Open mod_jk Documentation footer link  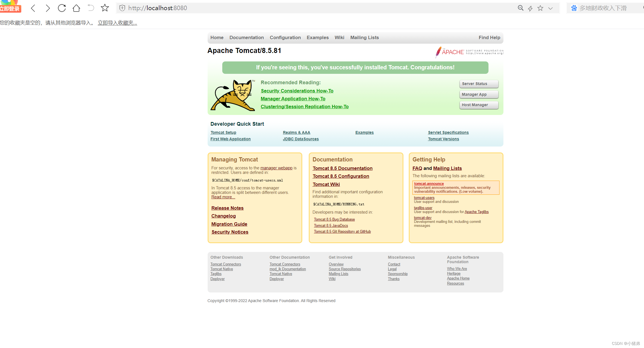click(x=288, y=269)
